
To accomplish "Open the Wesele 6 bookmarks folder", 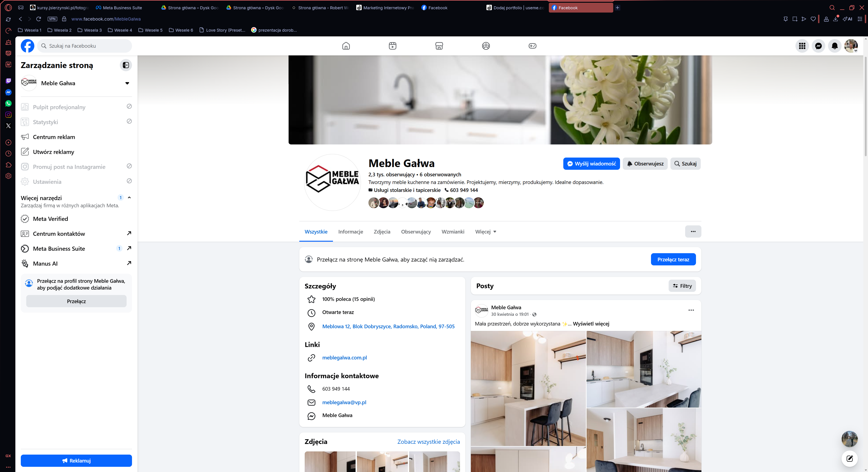I will (181, 30).
